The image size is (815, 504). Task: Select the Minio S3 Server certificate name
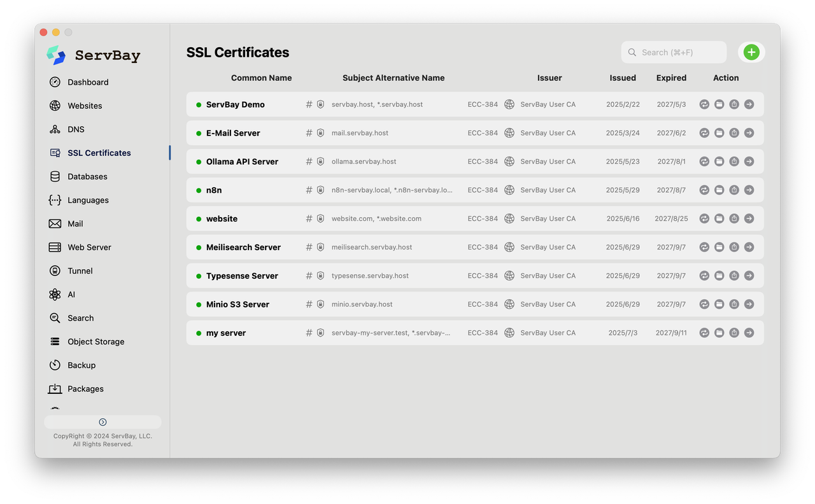237,304
